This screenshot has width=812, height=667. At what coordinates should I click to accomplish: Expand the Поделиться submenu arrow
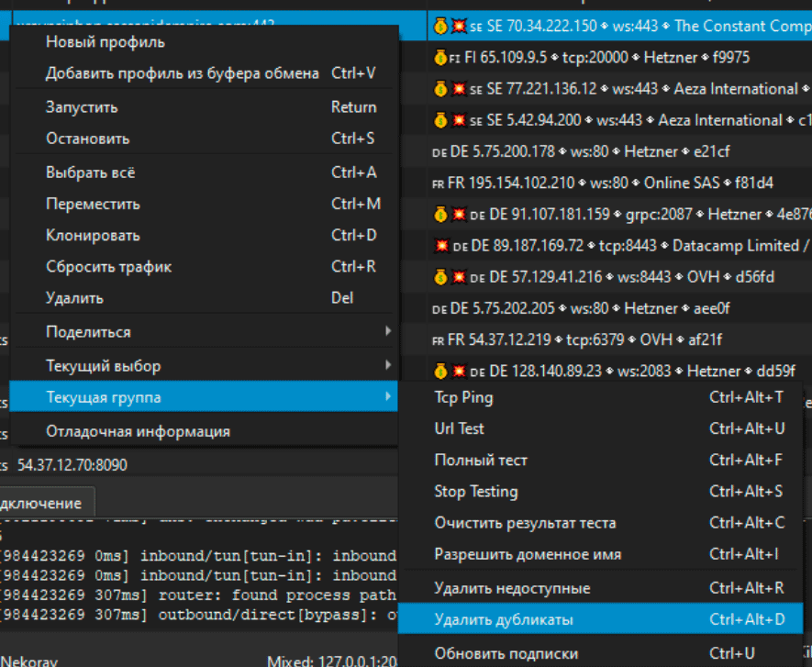click(387, 331)
